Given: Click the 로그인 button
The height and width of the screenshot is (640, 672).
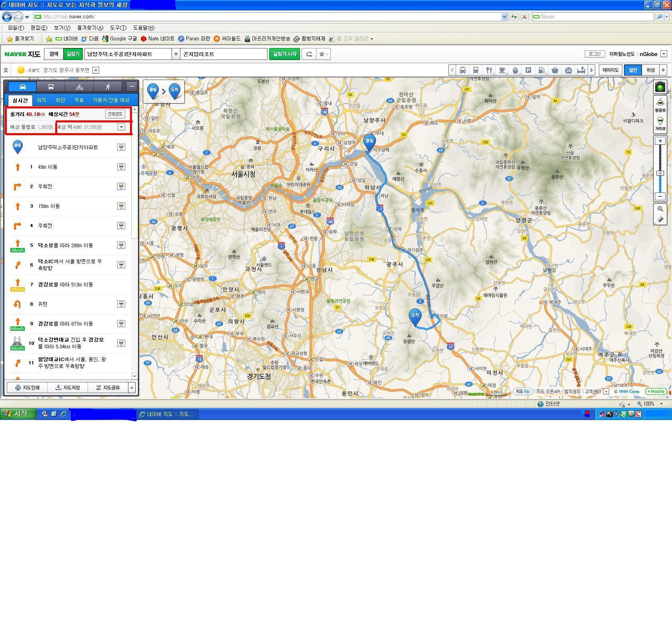Looking at the screenshot, I should (x=595, y=54).
